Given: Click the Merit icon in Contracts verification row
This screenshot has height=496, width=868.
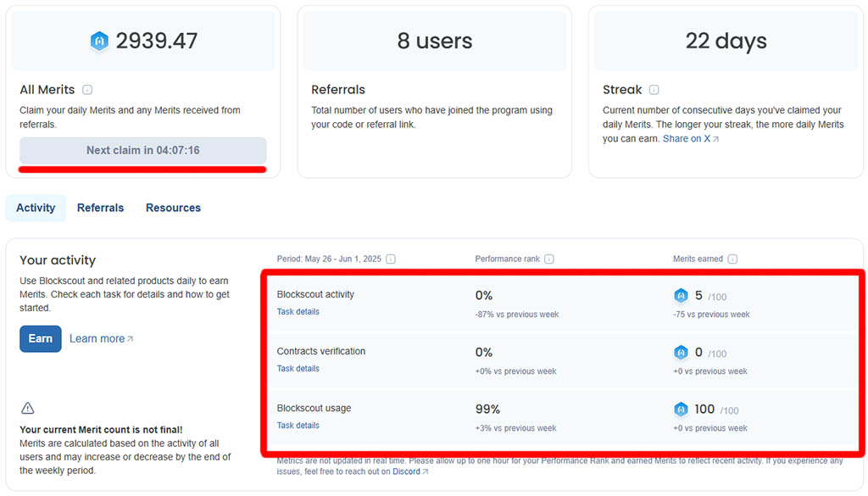Looking at the screenshot, I should click(x=681, y=353).
